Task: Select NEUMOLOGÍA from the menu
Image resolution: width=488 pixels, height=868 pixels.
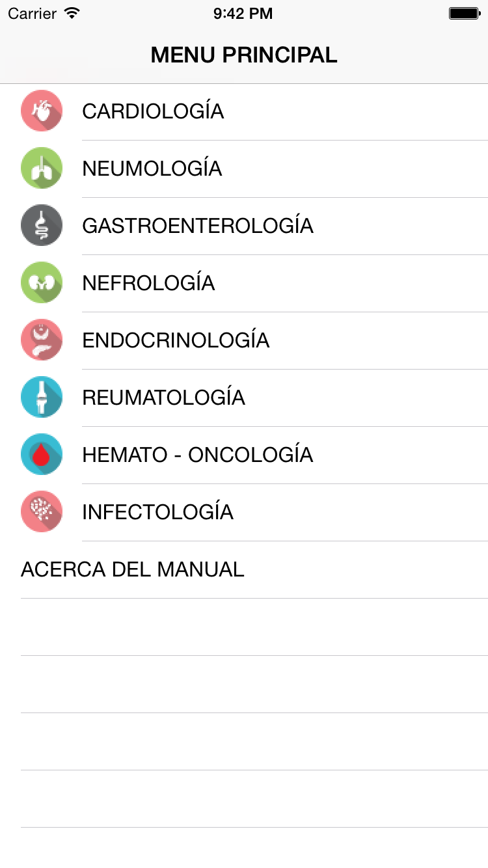Action: coord(152,169)
